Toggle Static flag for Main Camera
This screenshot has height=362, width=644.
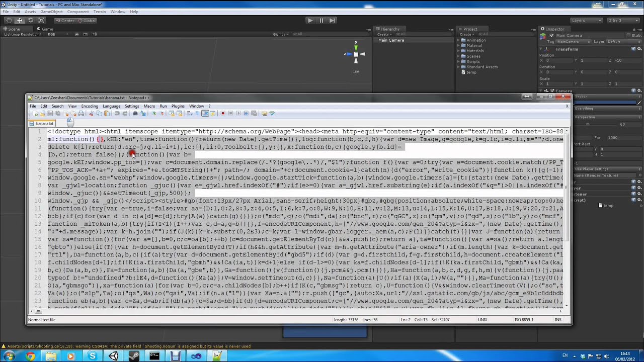click(627, 35)
